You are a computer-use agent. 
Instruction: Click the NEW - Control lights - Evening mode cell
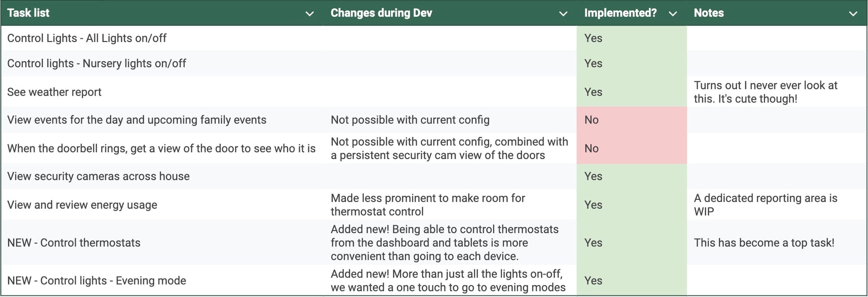pyautogui.click(x=97, y=281)
